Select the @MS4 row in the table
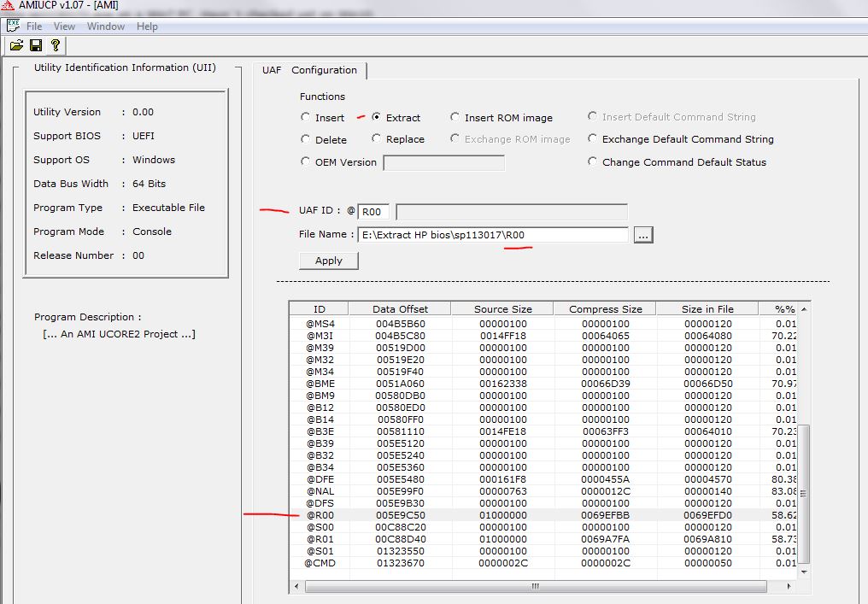The width and height of the screenshot is (868, 604). point(543,323)
